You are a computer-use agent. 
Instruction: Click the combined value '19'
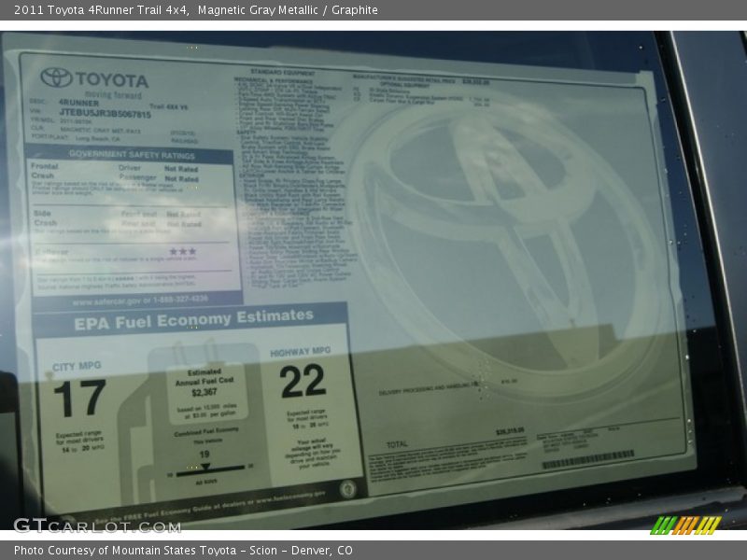[204, 454]
